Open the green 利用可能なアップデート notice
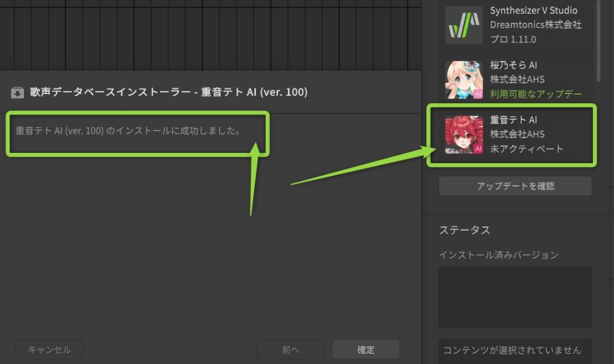The width and height of the screenshot is (614, 364). pyautogui.click(x=535, y=94)
